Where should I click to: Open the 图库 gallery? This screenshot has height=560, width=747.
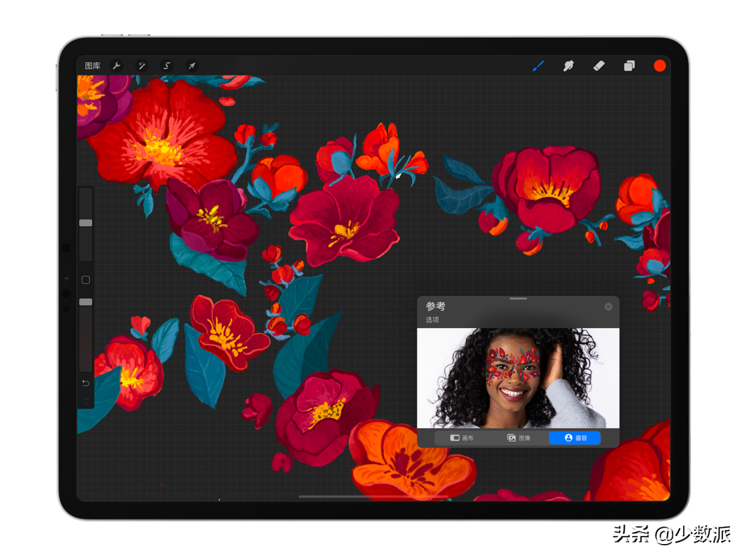pyautogui.click(x=93, y=66)
